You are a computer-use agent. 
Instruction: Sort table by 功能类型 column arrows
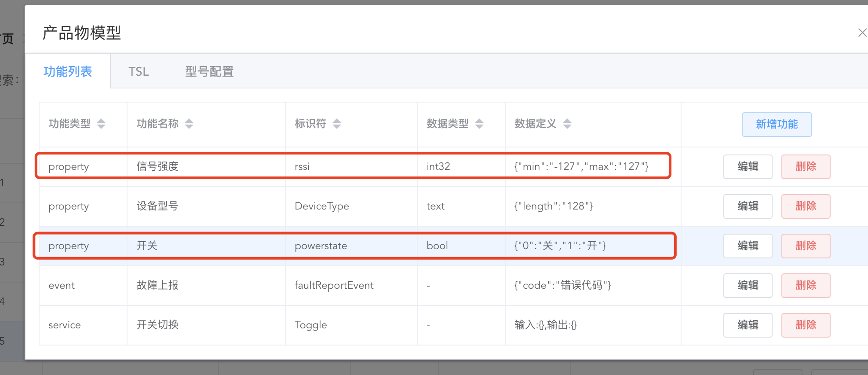pos(101,124)
